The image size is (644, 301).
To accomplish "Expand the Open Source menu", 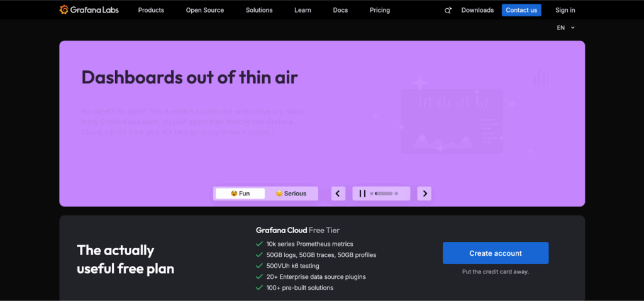I will point(204,10).
